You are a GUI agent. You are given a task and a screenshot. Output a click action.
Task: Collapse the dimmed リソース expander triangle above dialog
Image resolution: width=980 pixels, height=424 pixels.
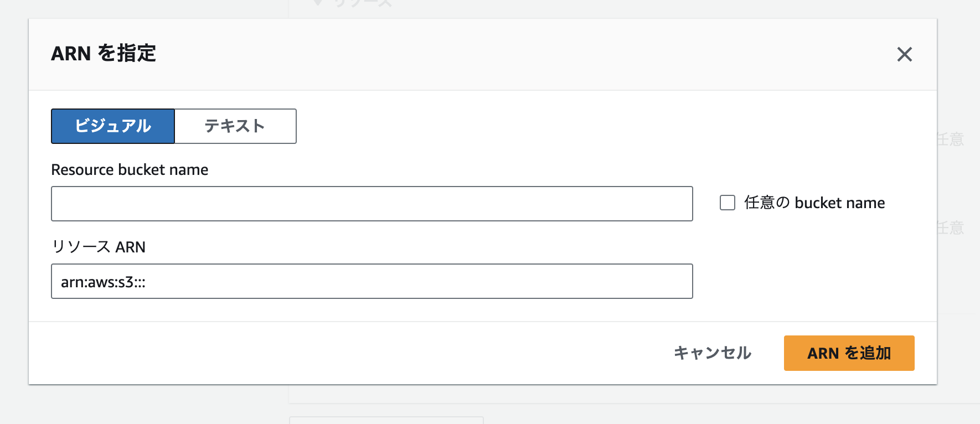pos(318,3)
